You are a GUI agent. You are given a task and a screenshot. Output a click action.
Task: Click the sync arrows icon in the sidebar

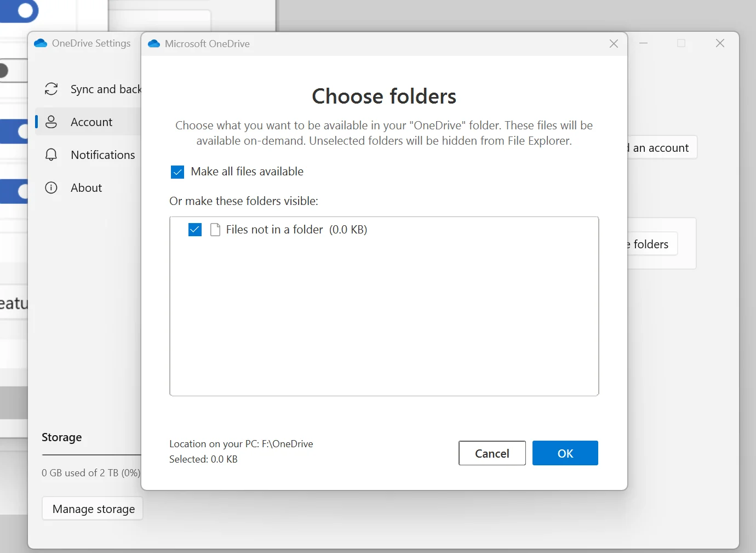(51, 89)
